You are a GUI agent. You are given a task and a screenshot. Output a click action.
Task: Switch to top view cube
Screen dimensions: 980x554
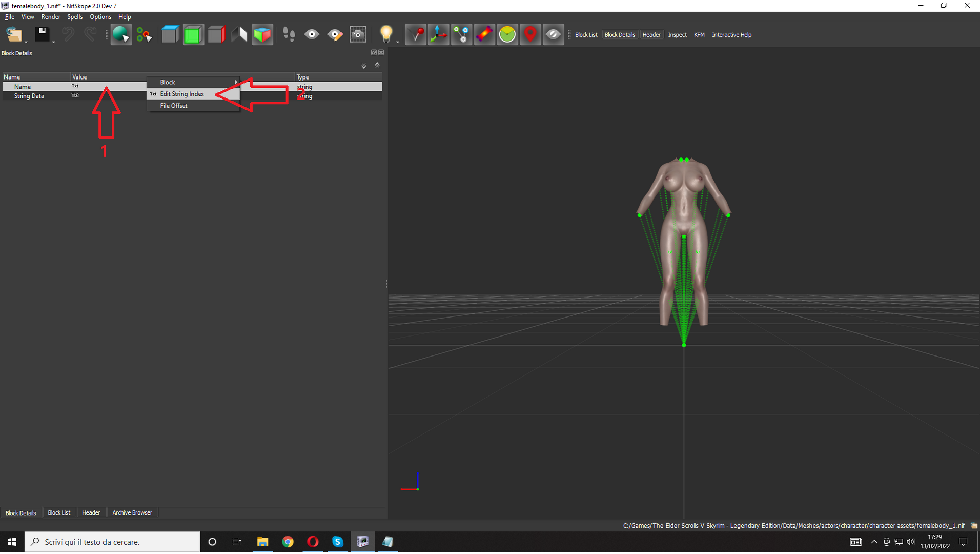click(x=170, y=34)
